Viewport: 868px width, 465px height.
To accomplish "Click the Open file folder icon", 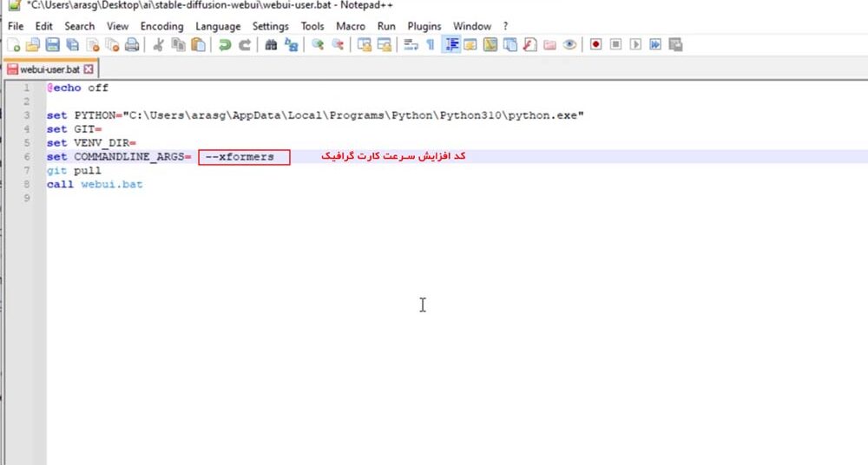I will click(x=33, y=45).
